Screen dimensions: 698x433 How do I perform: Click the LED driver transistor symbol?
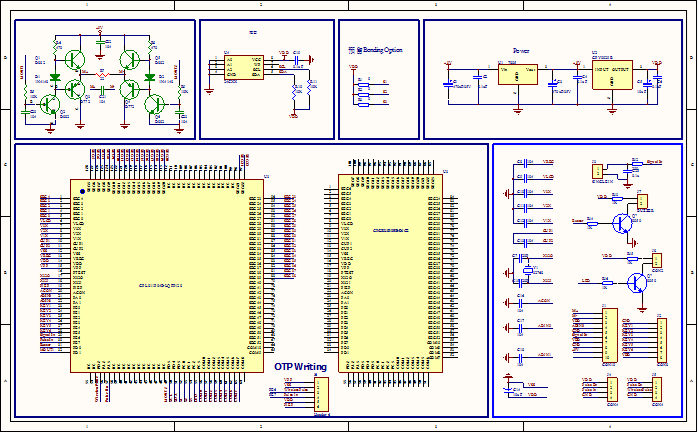coord(634,282)
